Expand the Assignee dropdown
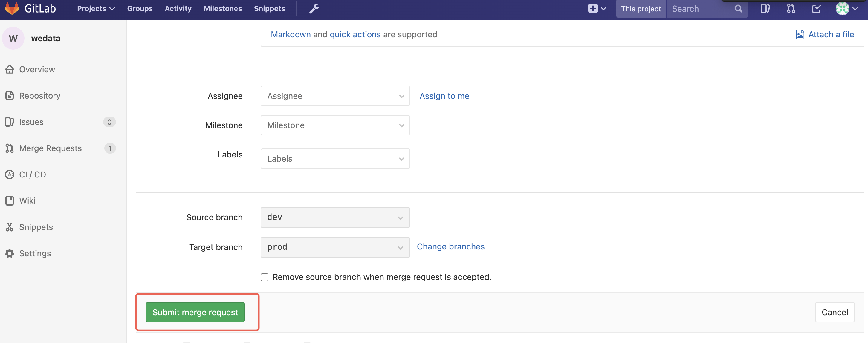Viewport: 868px width, 343px height. (335, 96)
